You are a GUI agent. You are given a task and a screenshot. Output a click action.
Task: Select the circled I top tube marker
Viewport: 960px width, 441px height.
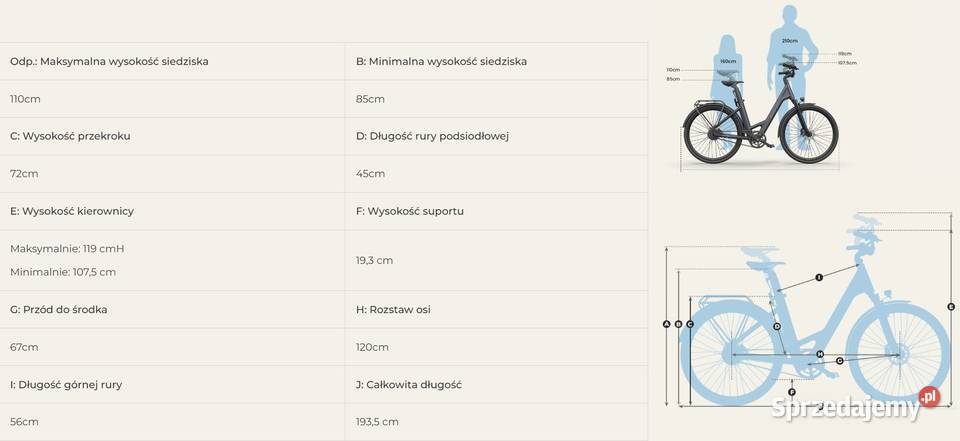tap(818, 276)
